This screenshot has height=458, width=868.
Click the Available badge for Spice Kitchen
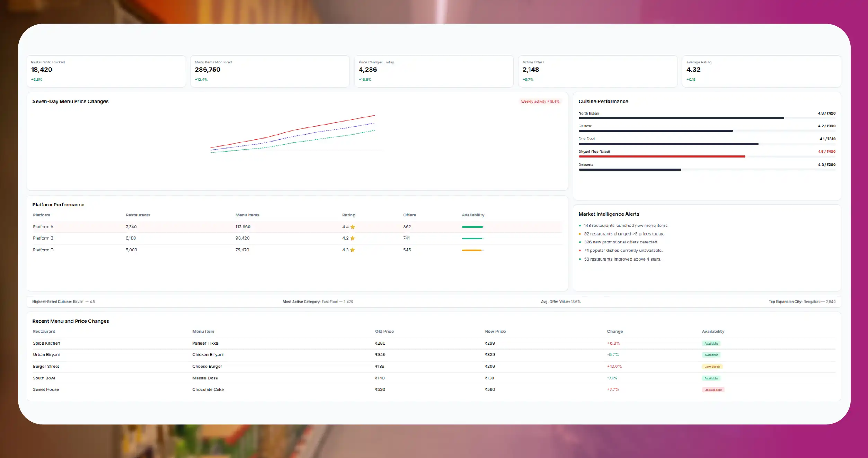coord(711,343)
